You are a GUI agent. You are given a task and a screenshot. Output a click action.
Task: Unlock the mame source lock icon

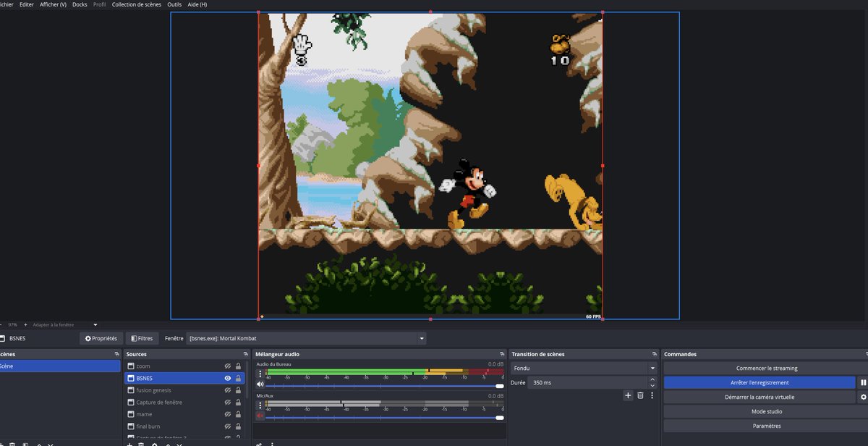pos(239,414)
